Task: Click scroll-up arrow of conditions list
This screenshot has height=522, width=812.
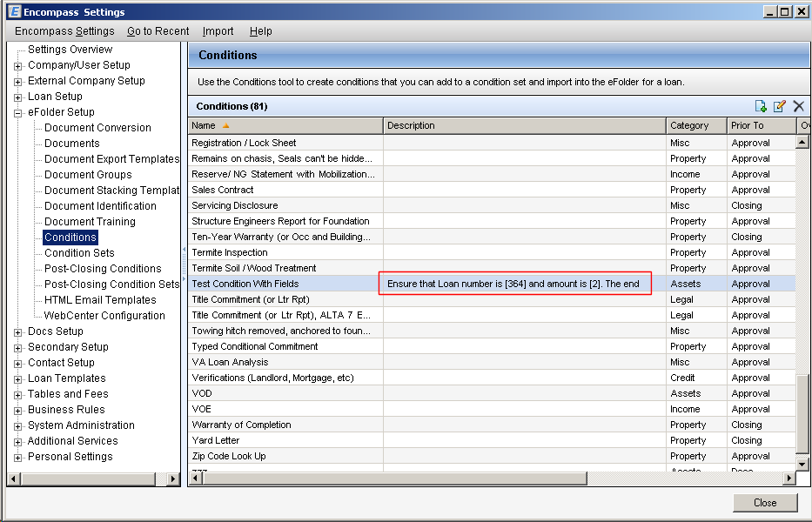Action: (x=802, y=141)
